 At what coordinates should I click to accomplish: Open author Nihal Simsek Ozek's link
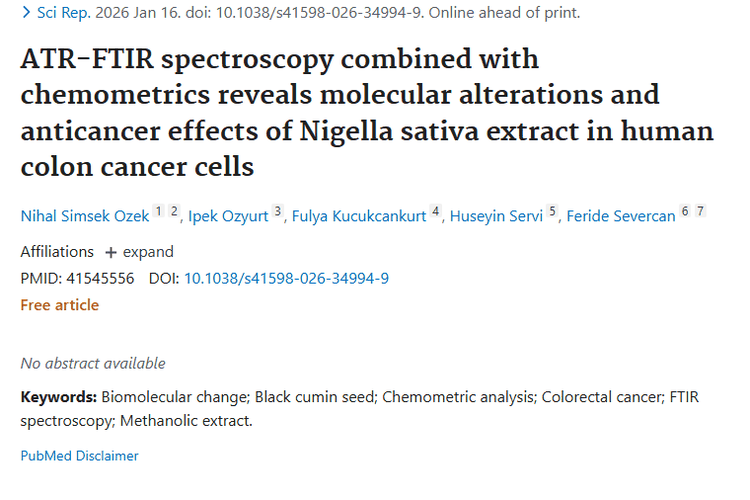(85, 216)
